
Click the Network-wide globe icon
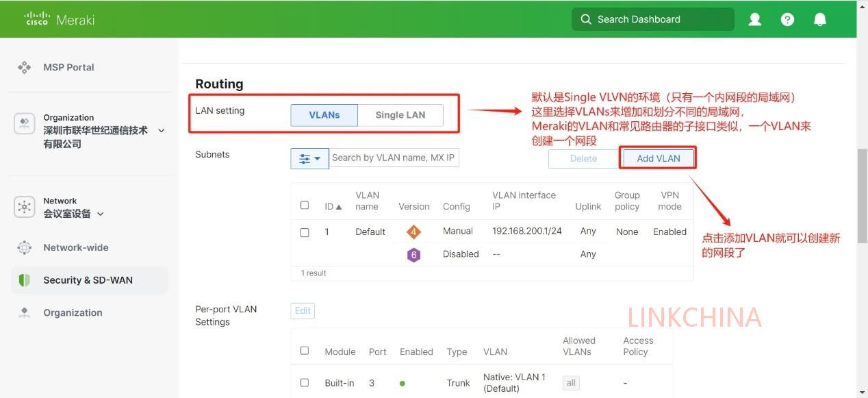(25, 247)
